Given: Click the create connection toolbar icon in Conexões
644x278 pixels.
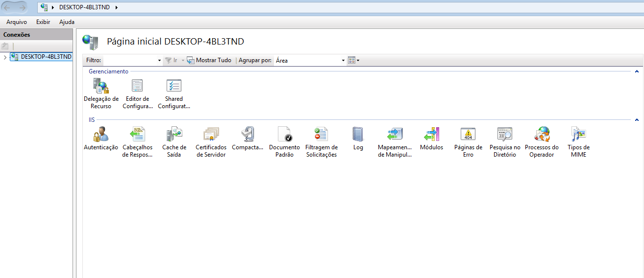Looking at the screenshot, I should (x=5, y=46).
